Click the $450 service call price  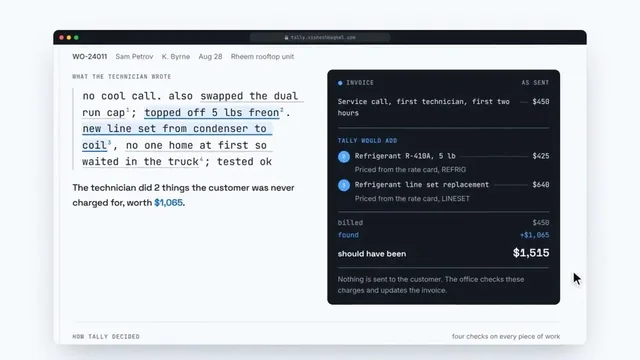[541, 102]
